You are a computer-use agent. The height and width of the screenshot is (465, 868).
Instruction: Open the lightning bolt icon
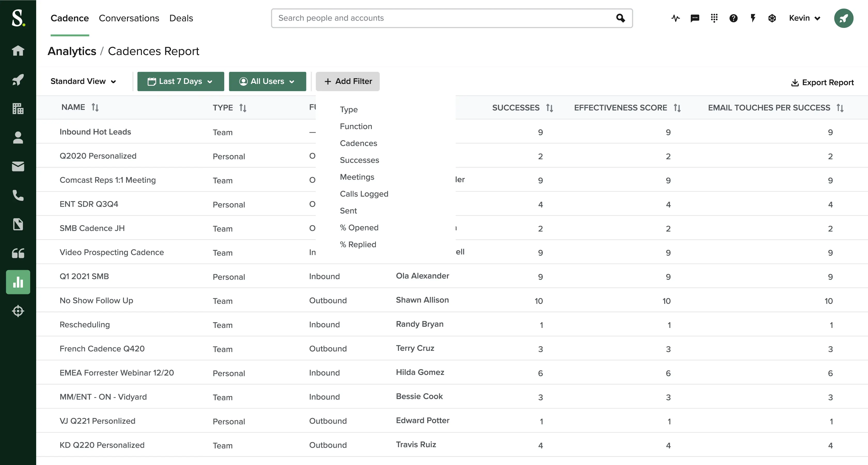point(753,18)
